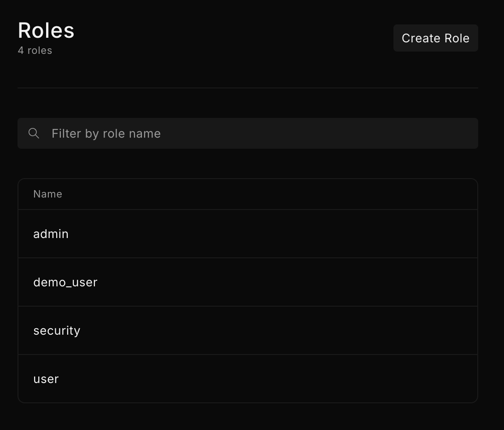Click the Name column header
Image resolution: width=504 pixels, height=430 pixels.
(47, 194)
